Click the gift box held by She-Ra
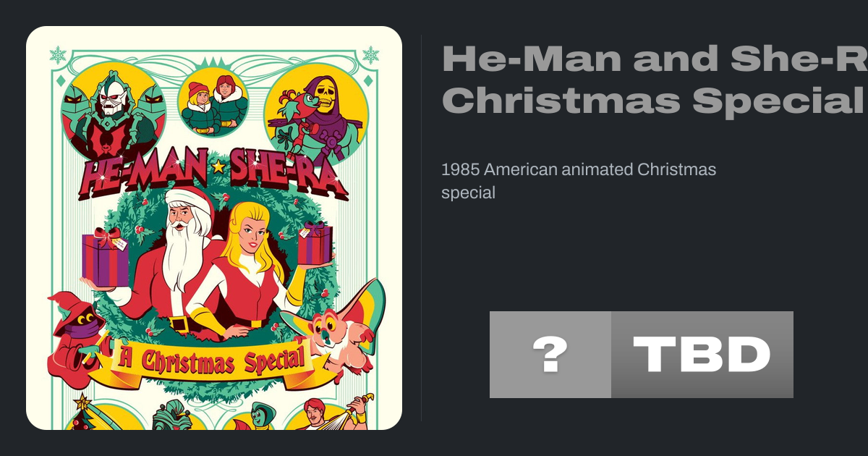The width and height of the screenshot is (868, 456). (315, 243)
